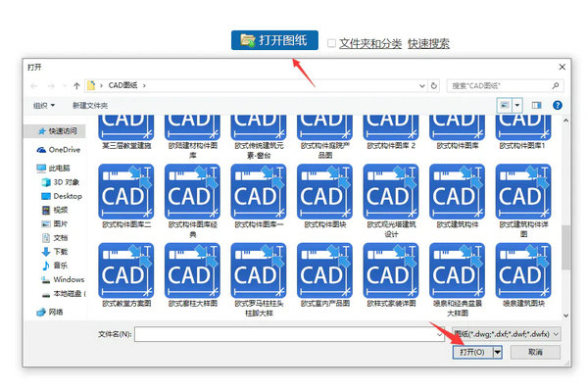Toggle the preview pane icon
The width and height of the screenshot is (588, 389).
(x=537, y=106)
